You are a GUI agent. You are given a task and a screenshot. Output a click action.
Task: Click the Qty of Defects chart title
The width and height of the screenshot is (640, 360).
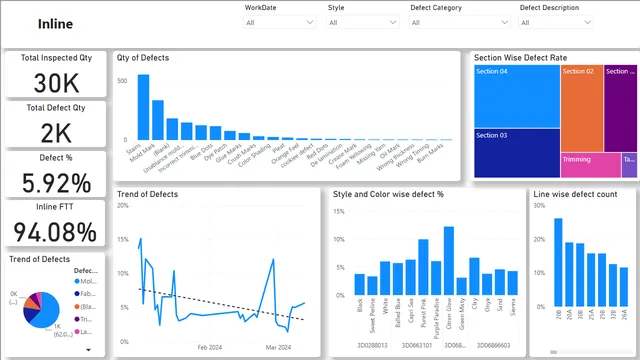coord(143,58)
